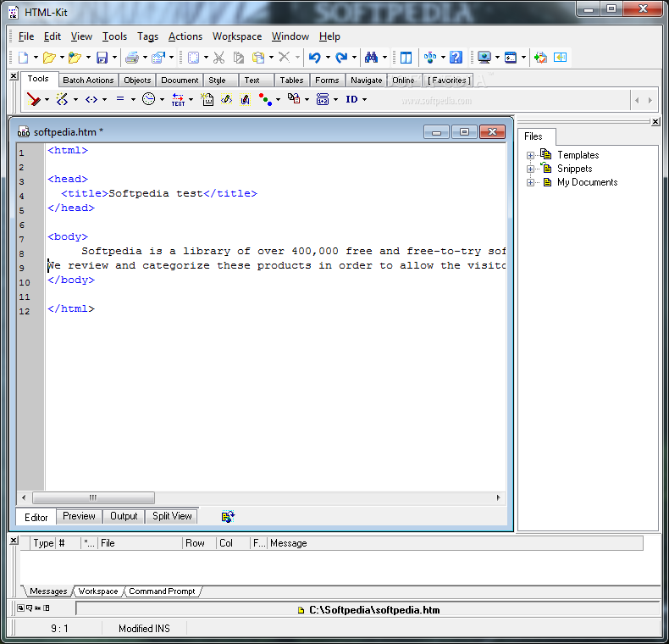Screen dimensions: 669x644
Task: Open dropdown arrow next to Save icon
Action: [114, 58]
